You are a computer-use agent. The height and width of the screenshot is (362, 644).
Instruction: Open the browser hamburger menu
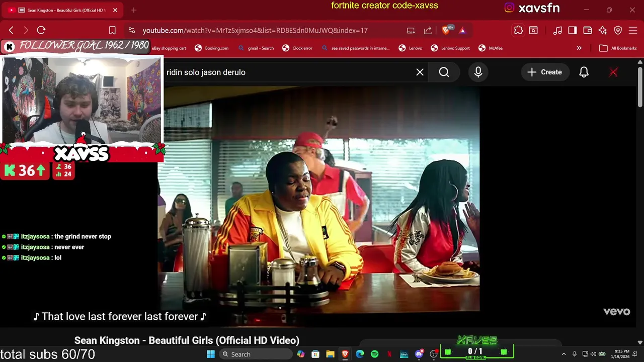[x=633, y=30]
